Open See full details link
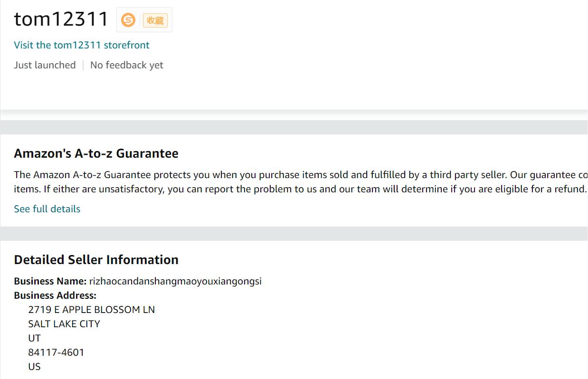The width and height of the screenshot is (588, 379). click(x=47, y=209)
